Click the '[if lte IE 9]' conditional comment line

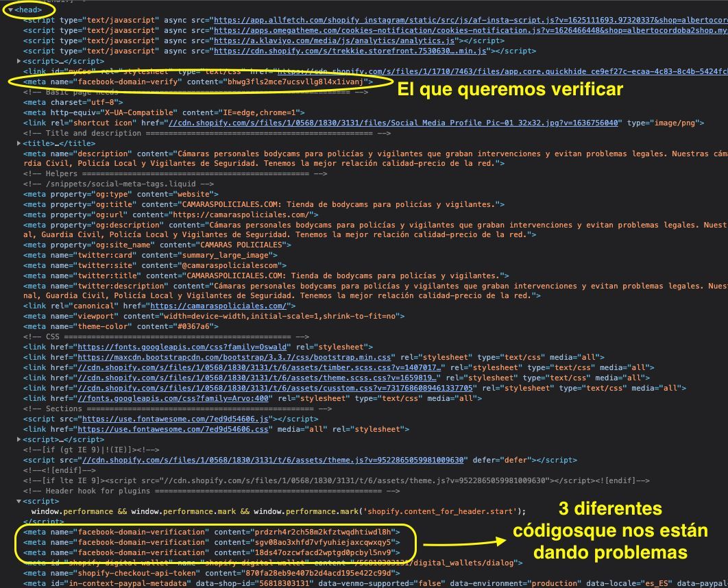(337, 480)
